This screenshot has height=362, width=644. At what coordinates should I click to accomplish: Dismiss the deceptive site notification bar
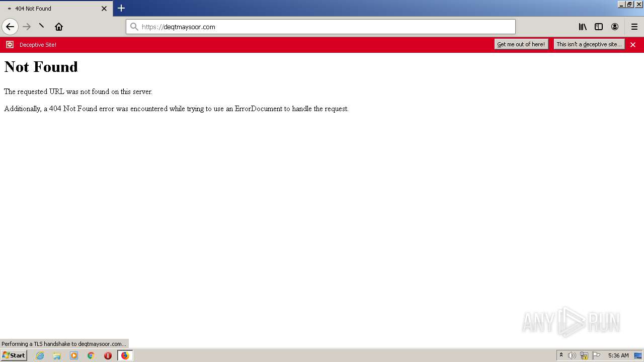[633, 45]
